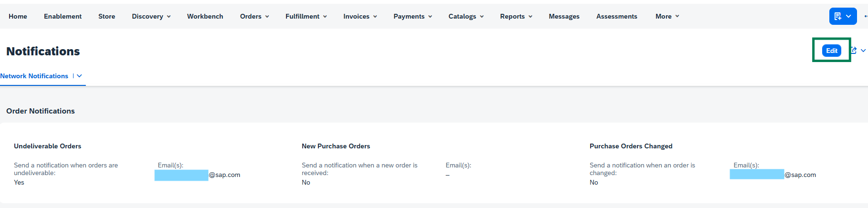Screen dimensions: 868x208
Task: Expand the Invoices menu
Action: pos(360,16)
